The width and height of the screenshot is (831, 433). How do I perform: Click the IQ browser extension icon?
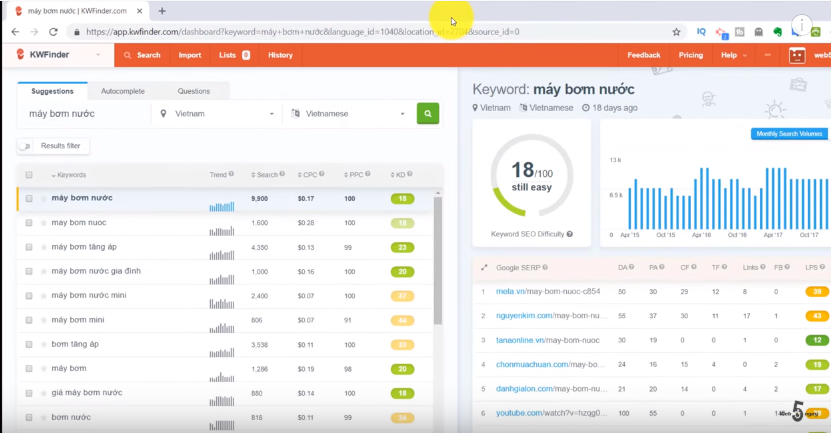tap(701, 32)
